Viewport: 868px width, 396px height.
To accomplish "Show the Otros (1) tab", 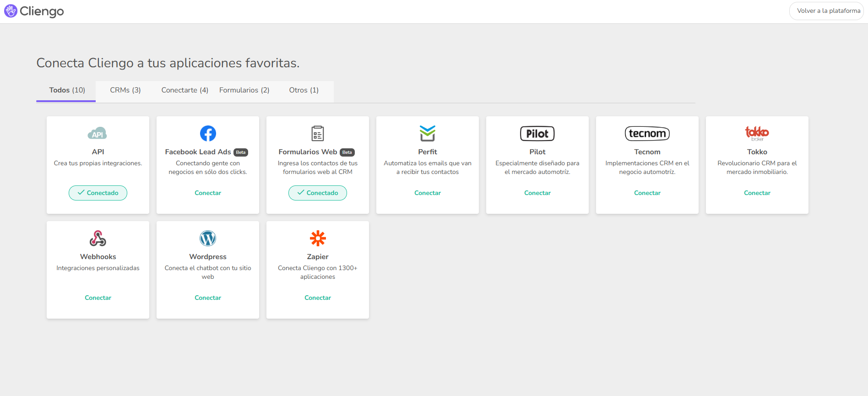I will (x=304, y=90).
